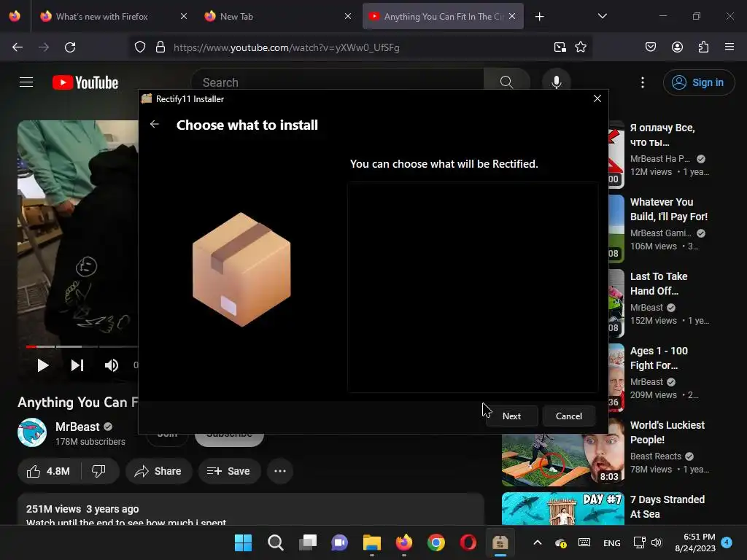Viewport: 747px width, 560px height.
Task: Open ENG language input switcher
Action: pos(612,542)
